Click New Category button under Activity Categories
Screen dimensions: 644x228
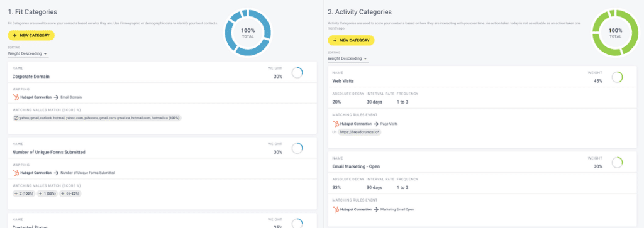351,40
